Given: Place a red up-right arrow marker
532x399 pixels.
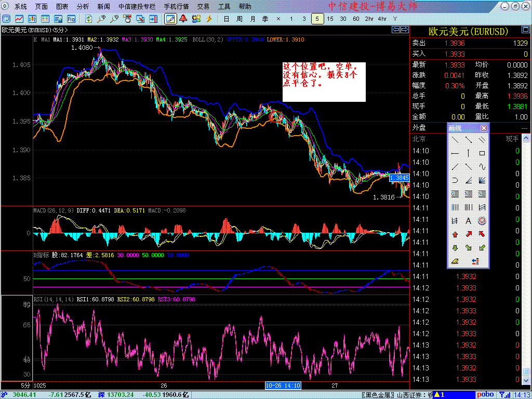Looking at the screenshot, I should [469, 234].
